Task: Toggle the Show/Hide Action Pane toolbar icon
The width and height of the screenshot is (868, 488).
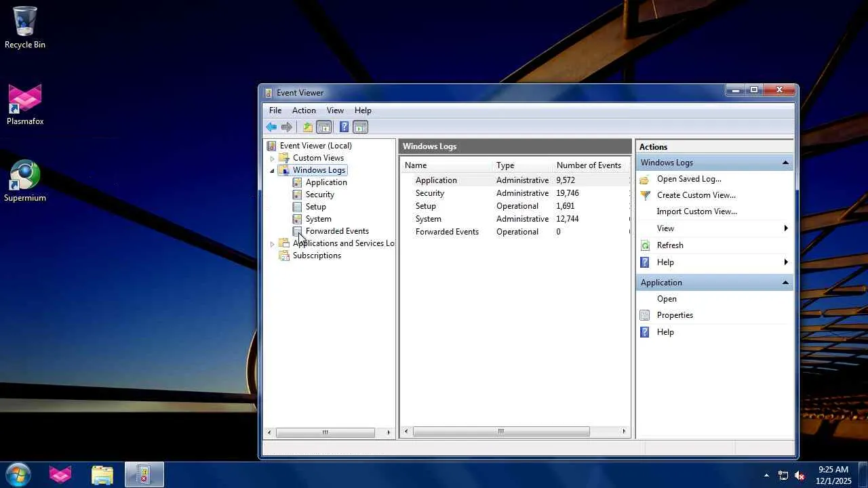Action: click(x=360, y=127)
